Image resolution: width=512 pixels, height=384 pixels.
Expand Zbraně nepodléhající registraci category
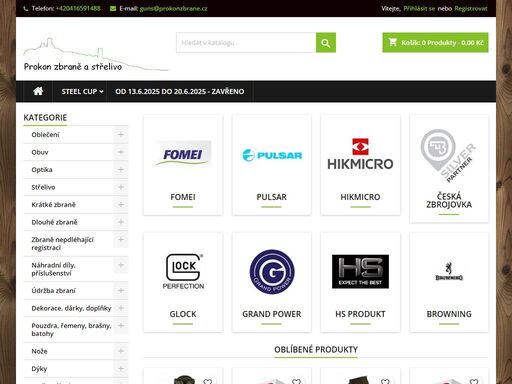point(121,240)
